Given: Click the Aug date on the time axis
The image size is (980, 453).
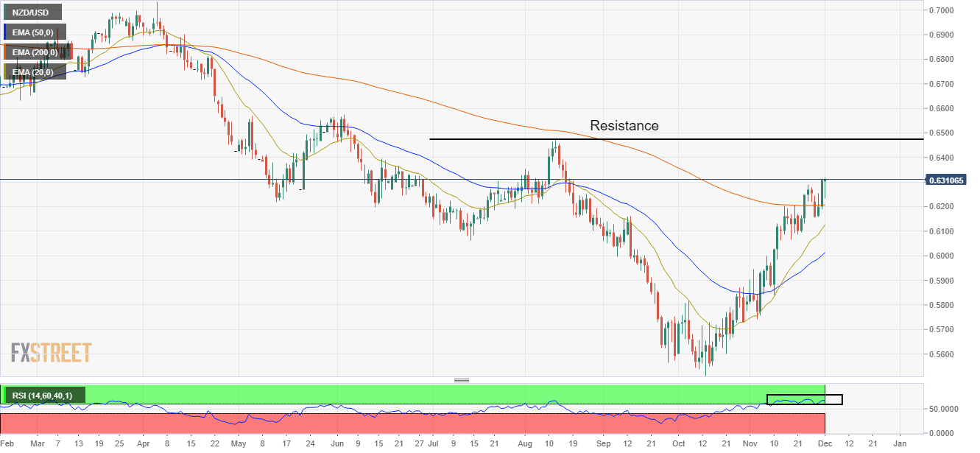Looking at the screenshot, I should coord(524,444).
